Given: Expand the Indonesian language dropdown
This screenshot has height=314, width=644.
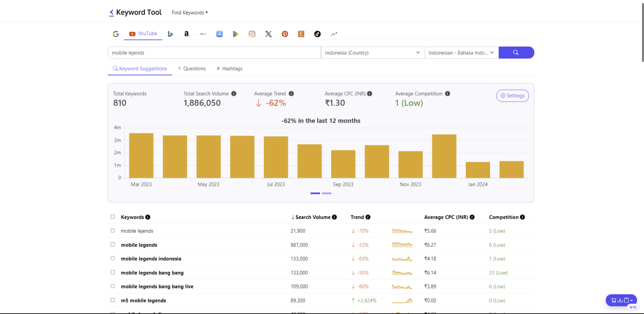Looking at the screenshot, I should 461,53.
